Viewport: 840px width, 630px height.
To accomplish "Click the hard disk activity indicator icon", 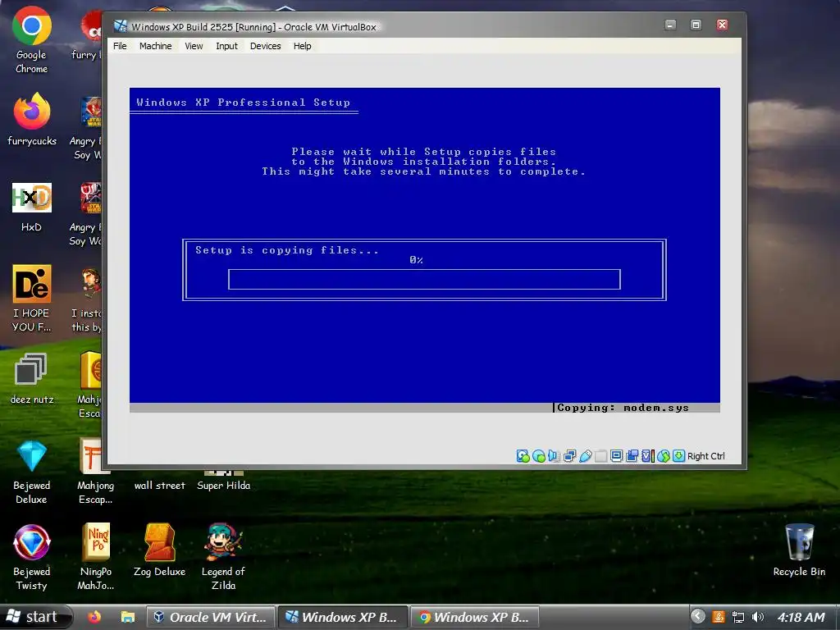I will [x=523, y=456].
